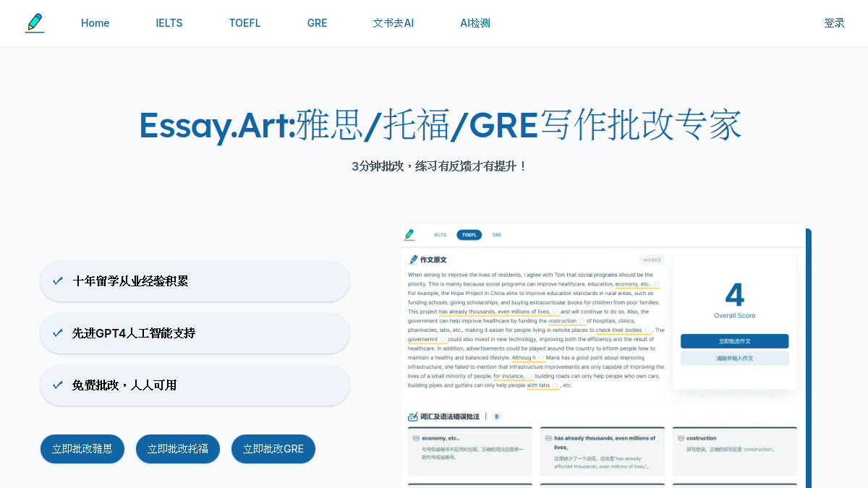868x488 pixels.
Task: Select the GRE tab in the preview
Action: [497, 235]
